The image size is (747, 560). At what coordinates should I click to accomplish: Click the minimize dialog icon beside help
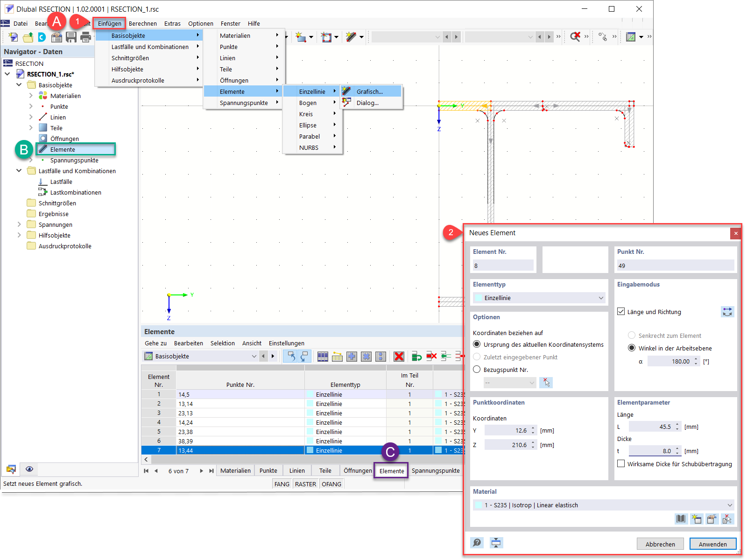(x=496, y=543)
